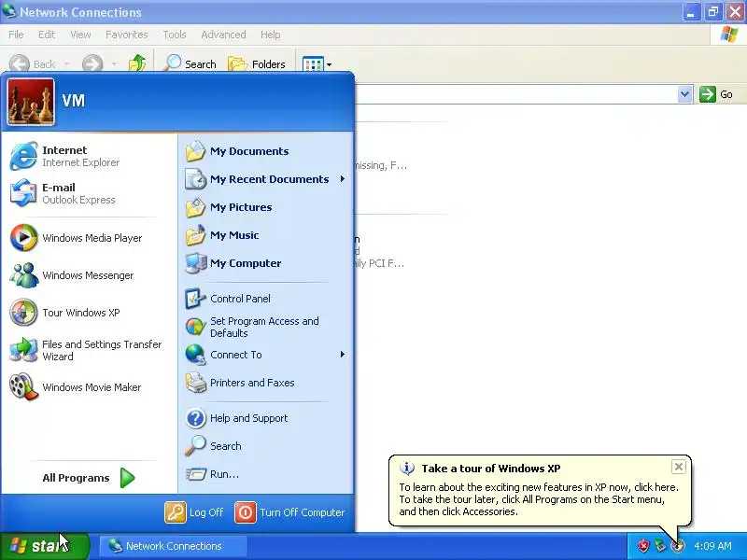Screen dimensions: 747x560
Task: Click the Views toolbar icon
Action: tap(313, 64)
